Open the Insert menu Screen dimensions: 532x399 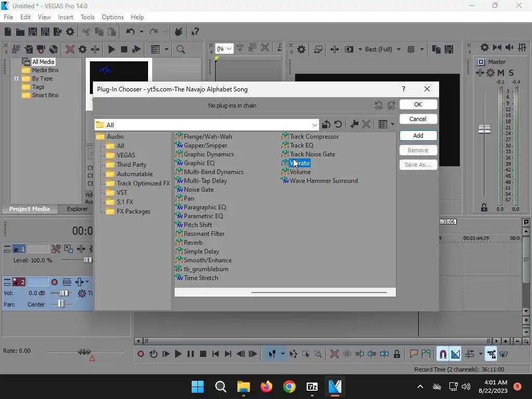click(65, 17)
